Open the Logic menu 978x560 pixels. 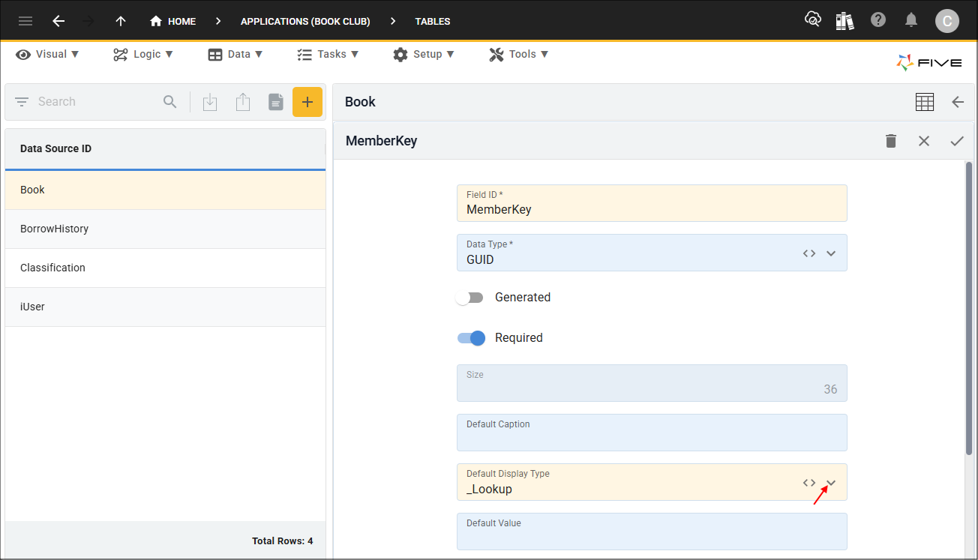(142, 54)
